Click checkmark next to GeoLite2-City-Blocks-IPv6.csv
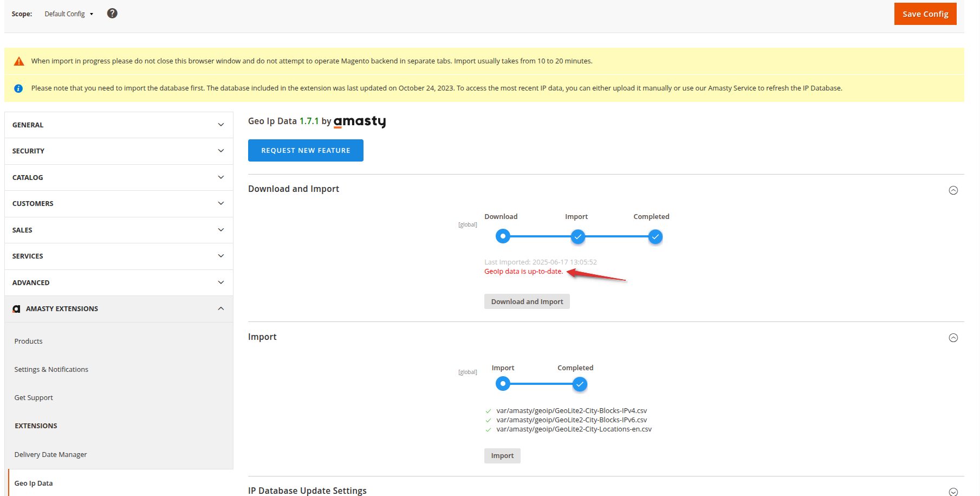Viewport: 980px width, 496px height. 488,421
